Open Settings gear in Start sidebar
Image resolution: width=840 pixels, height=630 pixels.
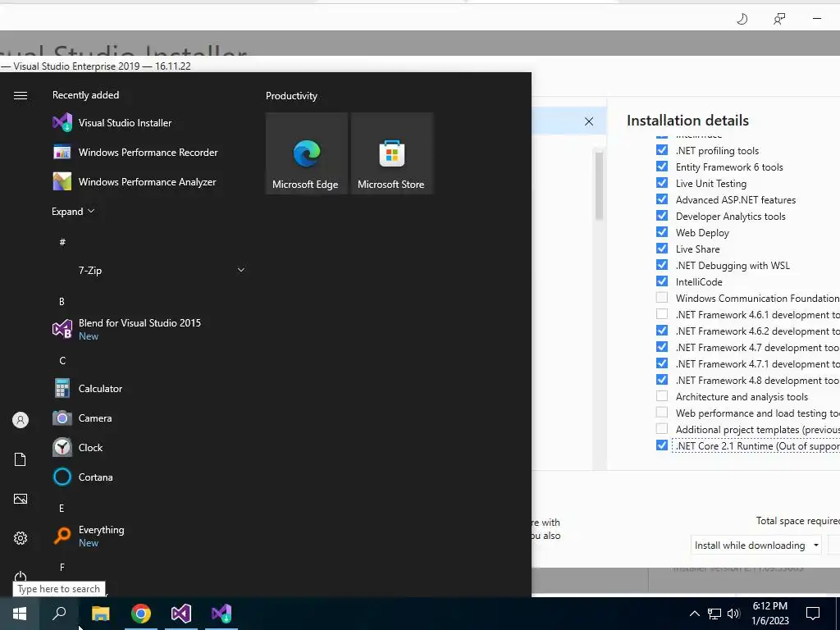(x=21, y=538)
